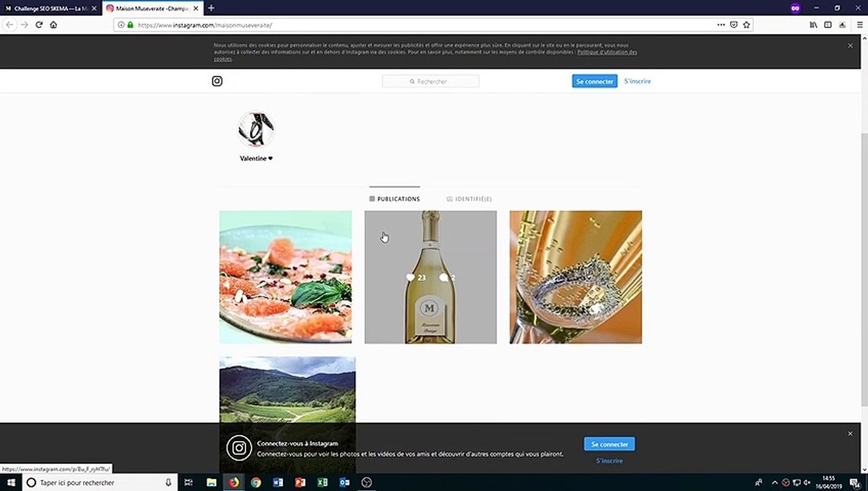868x491 pixels.
Task: Select the PUBLICATIONS tab
Action: pos(394,198)
